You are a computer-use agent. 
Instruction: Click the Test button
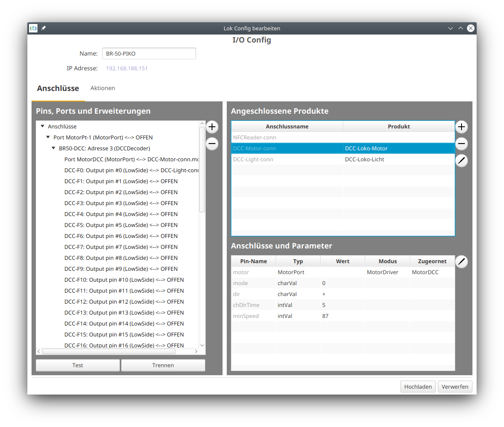pyautogui.click(x=78, y=365)
